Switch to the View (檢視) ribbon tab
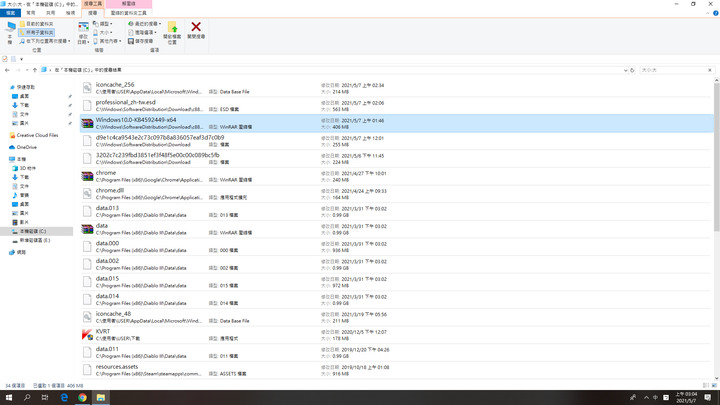The width and height of the screenshot is (720, 405). pyautogui.click(x=70, y=13)
